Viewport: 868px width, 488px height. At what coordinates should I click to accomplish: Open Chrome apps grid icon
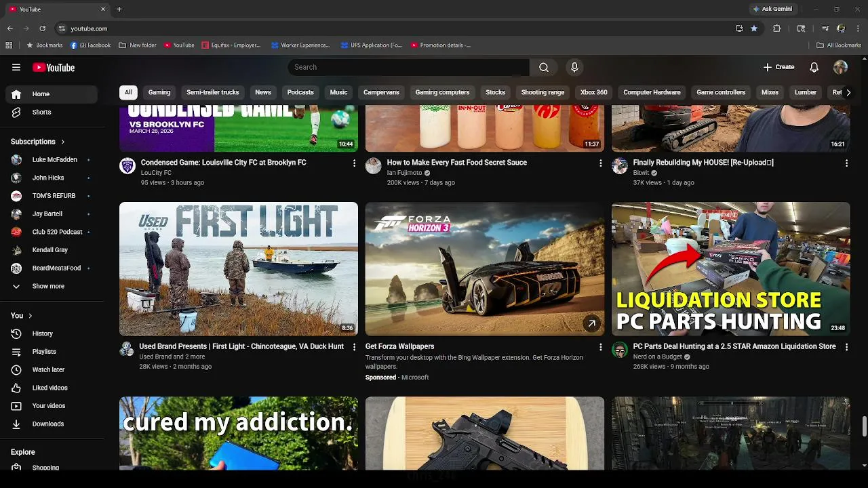click(9, 45)
